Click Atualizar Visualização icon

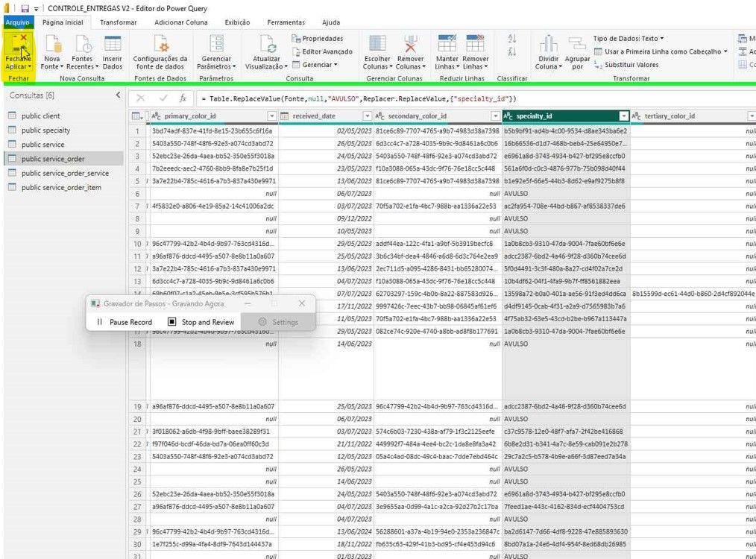(x=267, y=44)
